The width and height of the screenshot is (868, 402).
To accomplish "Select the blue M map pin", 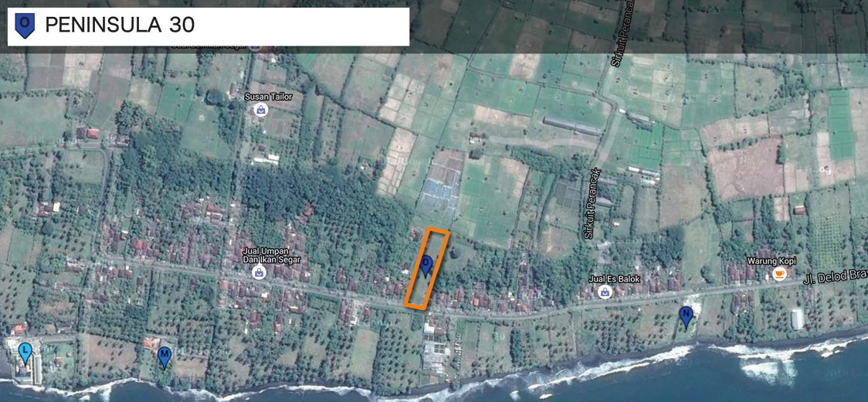I will (164, 356).
